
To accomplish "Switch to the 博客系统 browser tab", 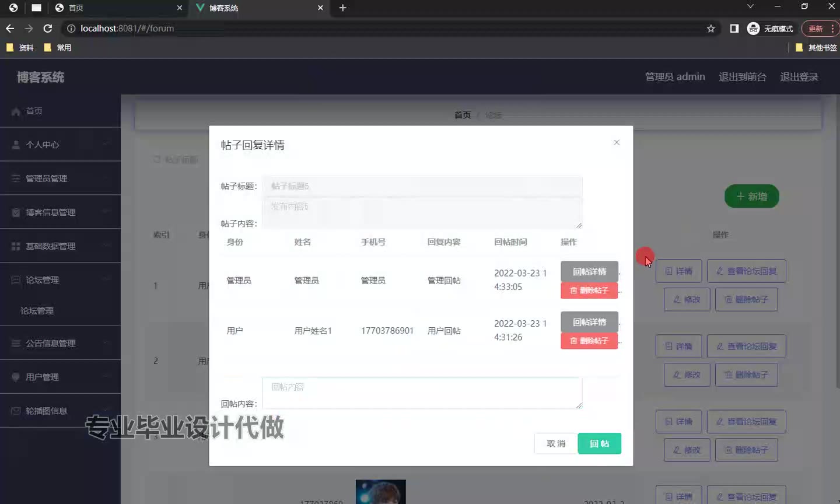I will click(x=260, y=8).
